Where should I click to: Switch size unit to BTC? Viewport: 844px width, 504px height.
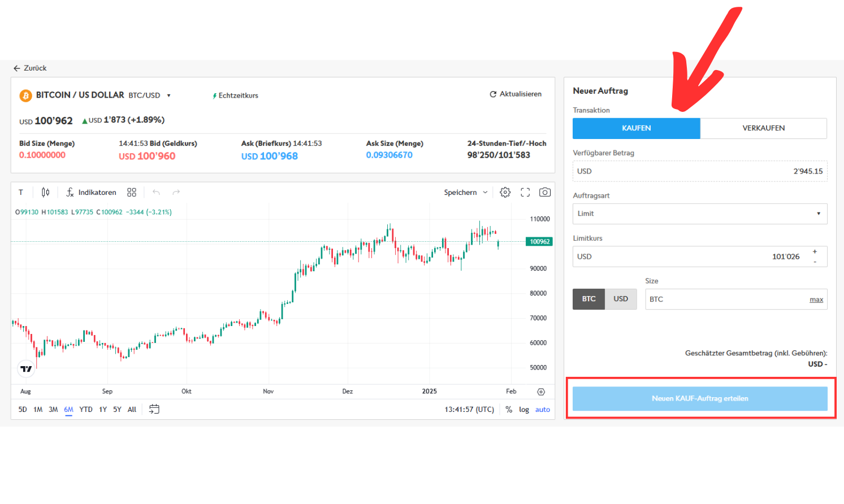(x=589, y=299)
